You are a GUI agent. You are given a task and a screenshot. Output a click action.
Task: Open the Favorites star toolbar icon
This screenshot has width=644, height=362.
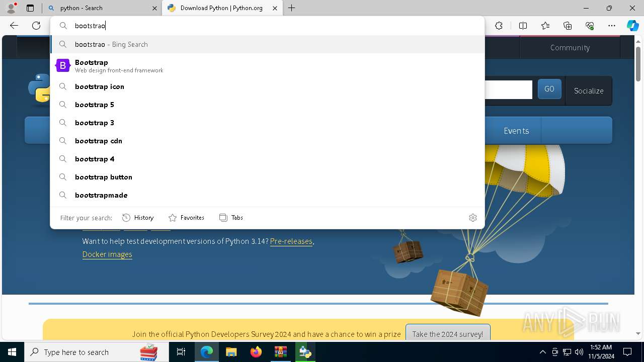(x=545, y=26)
